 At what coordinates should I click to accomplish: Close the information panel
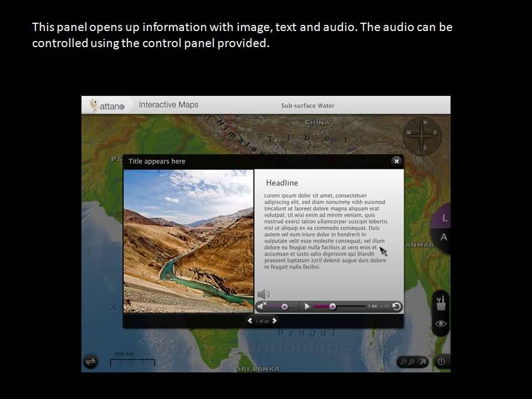point(396,161)
